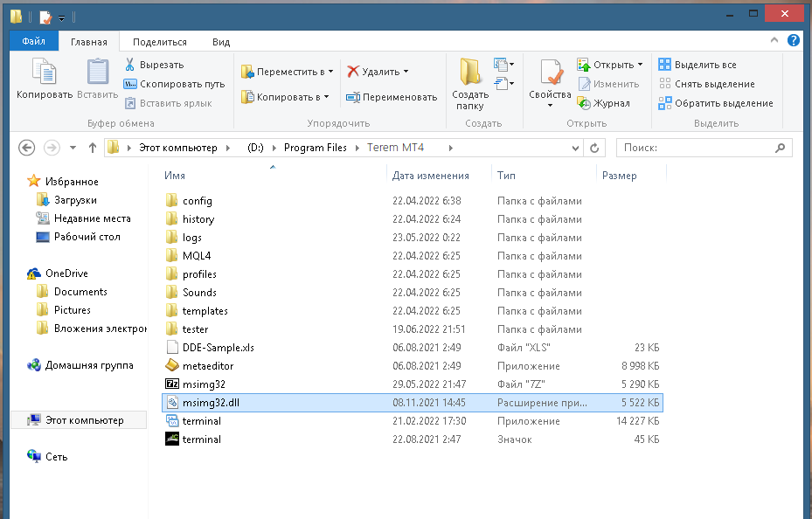Viewport: 812px width, 519px height.
Task: Click Create folder (Создать папку) icon
Action: coord(469,71)
